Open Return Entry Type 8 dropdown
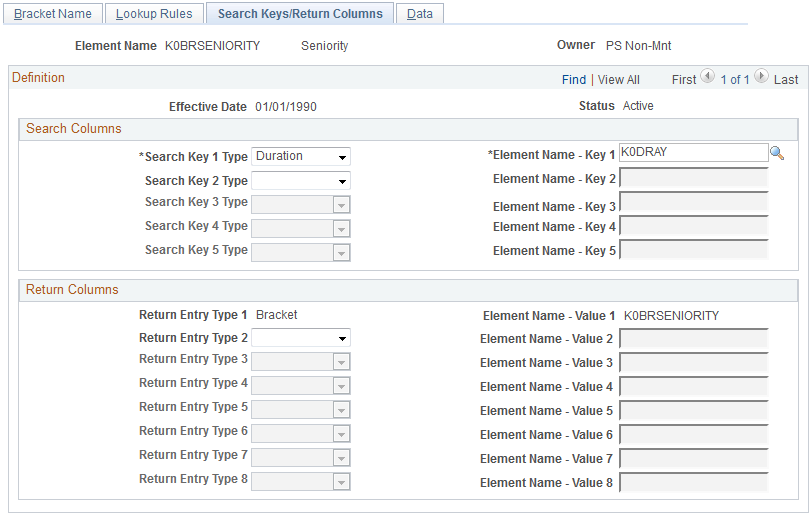This screenshot has height=516, width=812. coord(300,482)
